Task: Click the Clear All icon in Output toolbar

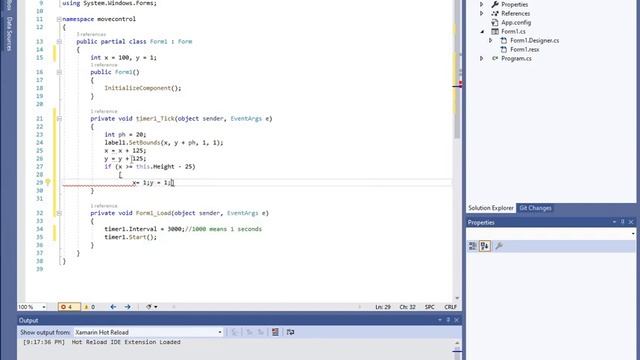Action: click(276, 332)
